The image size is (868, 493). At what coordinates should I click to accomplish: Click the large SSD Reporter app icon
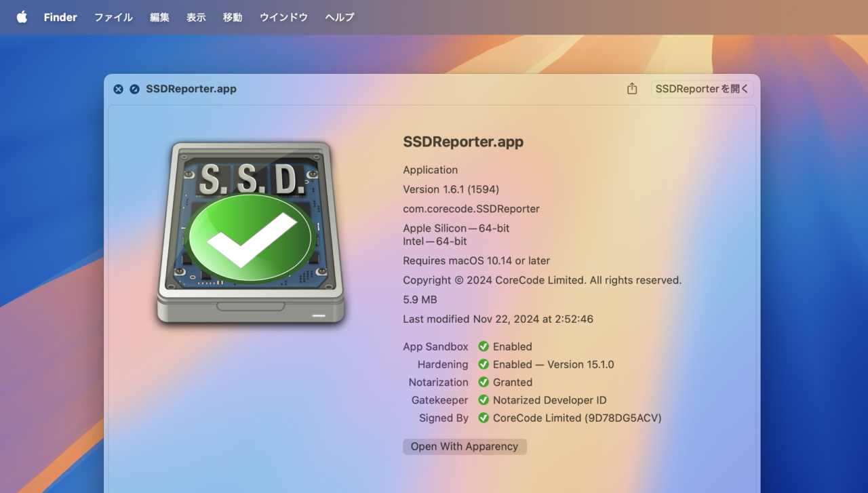pos(251,233)
